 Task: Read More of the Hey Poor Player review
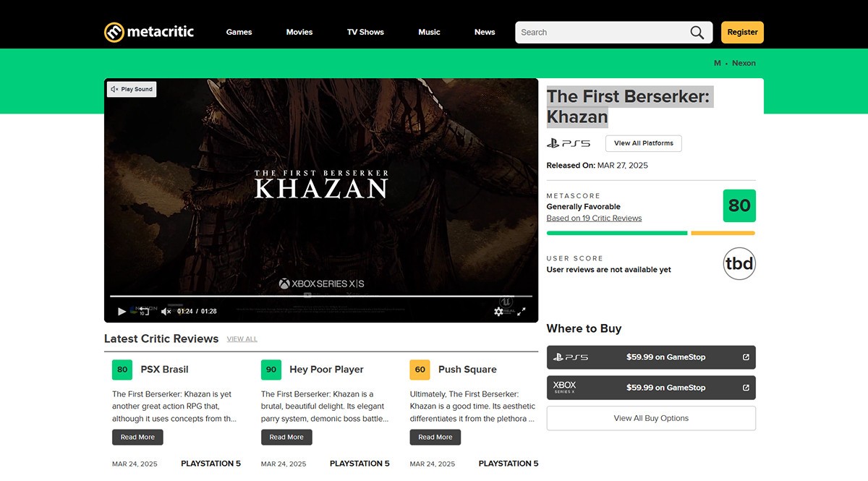(286, 437)
